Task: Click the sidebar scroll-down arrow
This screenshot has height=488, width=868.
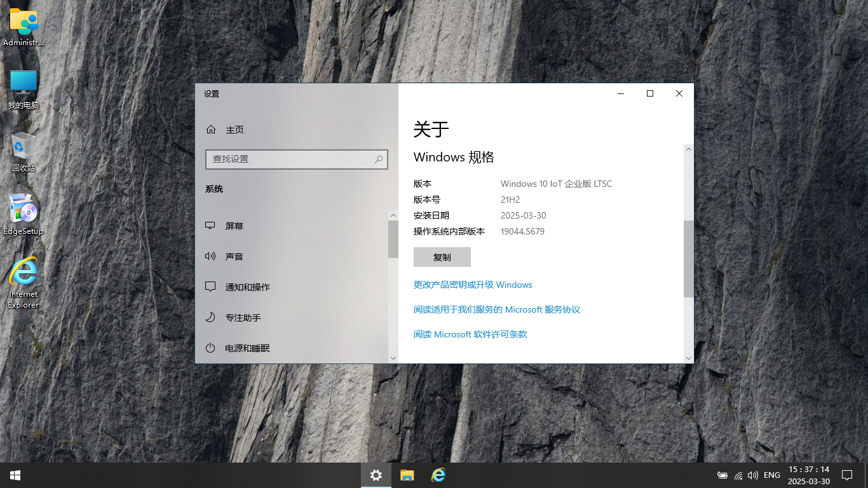Action: [393, 358]
